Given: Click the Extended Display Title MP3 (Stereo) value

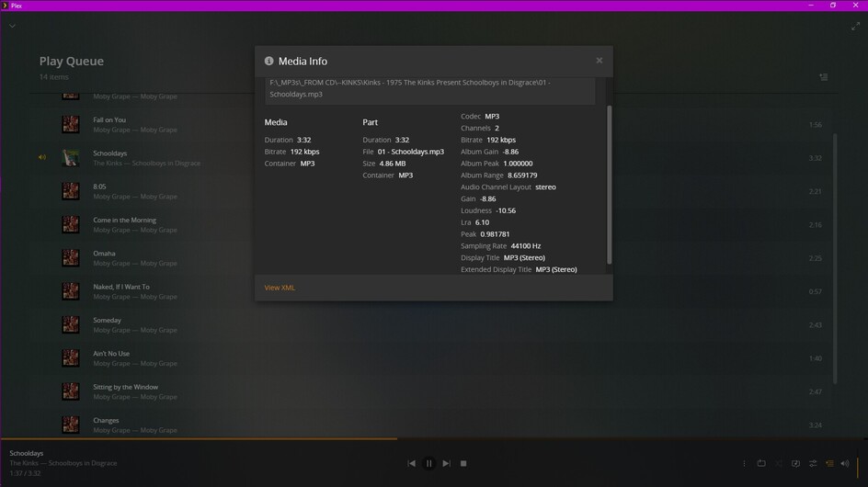Looking at the screenshot, I should point(556,269).
